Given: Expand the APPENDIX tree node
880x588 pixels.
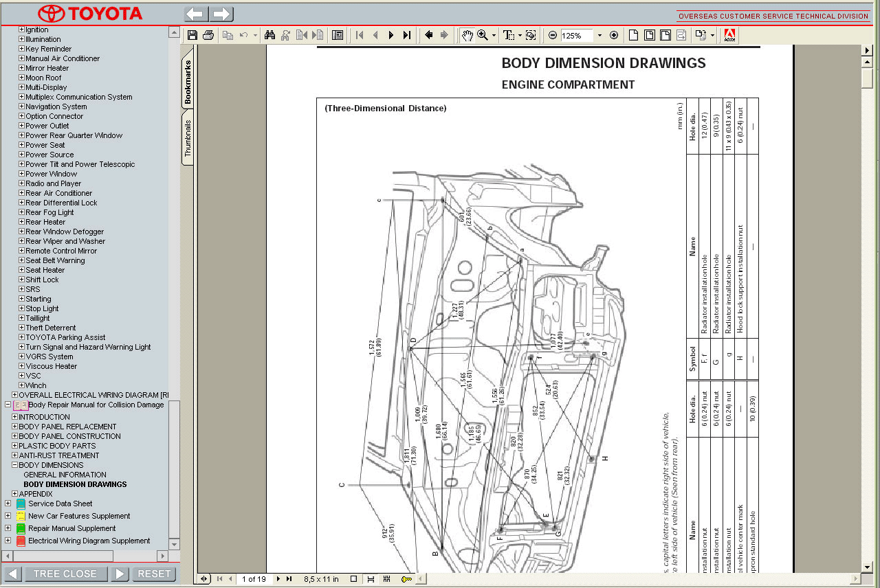Looking at the screenshot, I should click(x=14, y=494).
